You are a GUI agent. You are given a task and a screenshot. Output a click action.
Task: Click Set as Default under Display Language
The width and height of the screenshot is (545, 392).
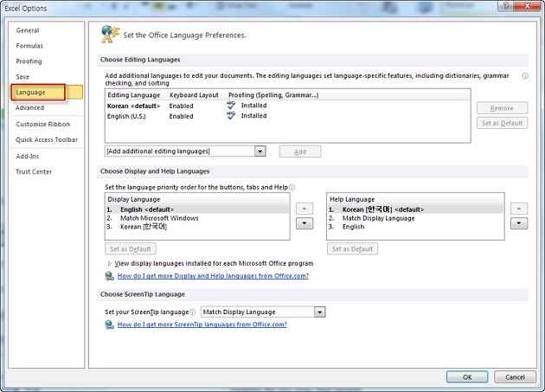pyautogui.click(x=131, y=249)
